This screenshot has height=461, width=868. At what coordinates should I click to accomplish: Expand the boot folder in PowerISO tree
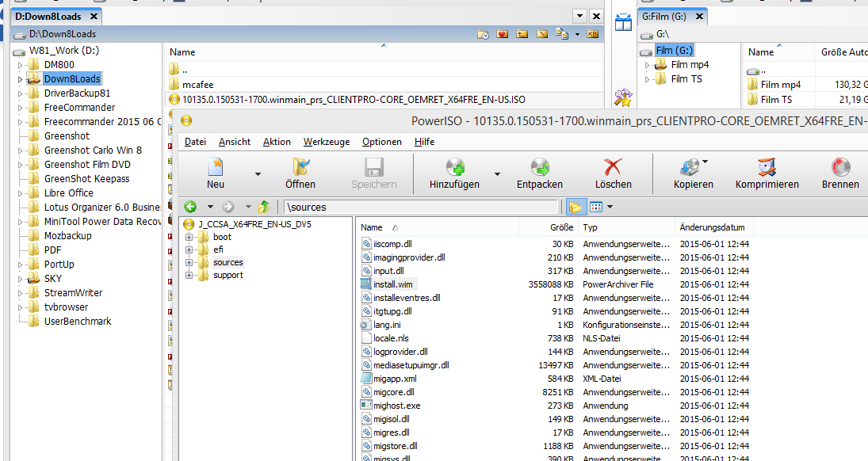(189, 237)
